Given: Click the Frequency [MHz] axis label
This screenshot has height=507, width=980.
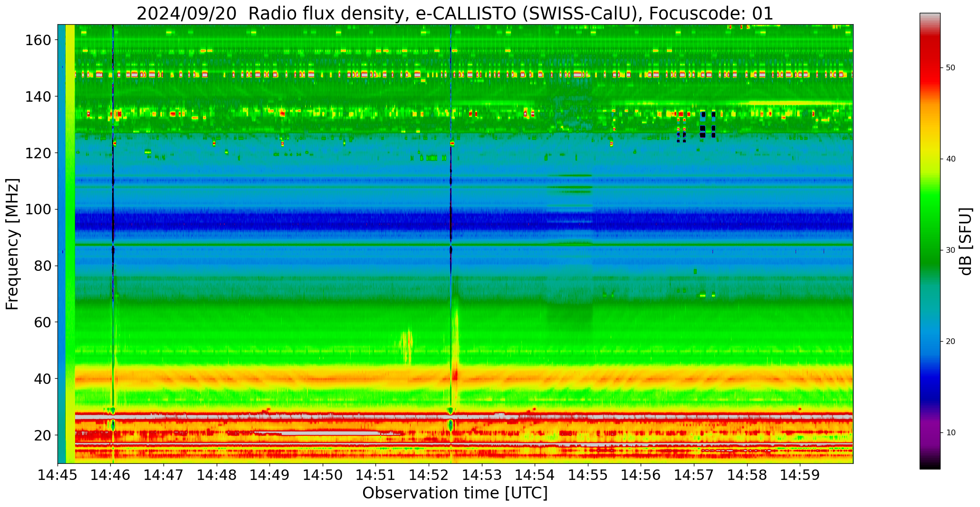Looking at the screenshot, I should (x=13, y=244).
